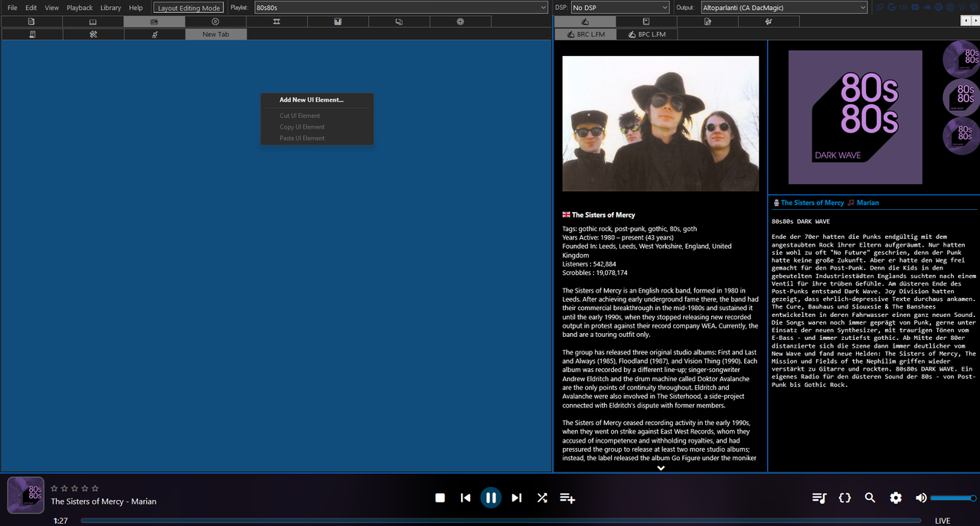The height and width of the screenshot is (526, 980).
Task: Click the curly braces script icon
Action: coord(844,498)
